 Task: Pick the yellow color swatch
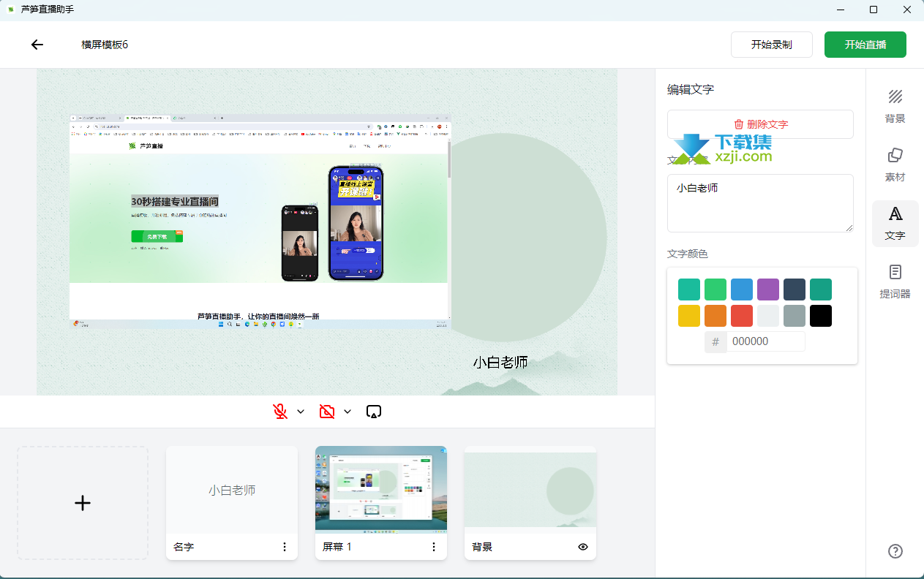[x=689, y=316]
